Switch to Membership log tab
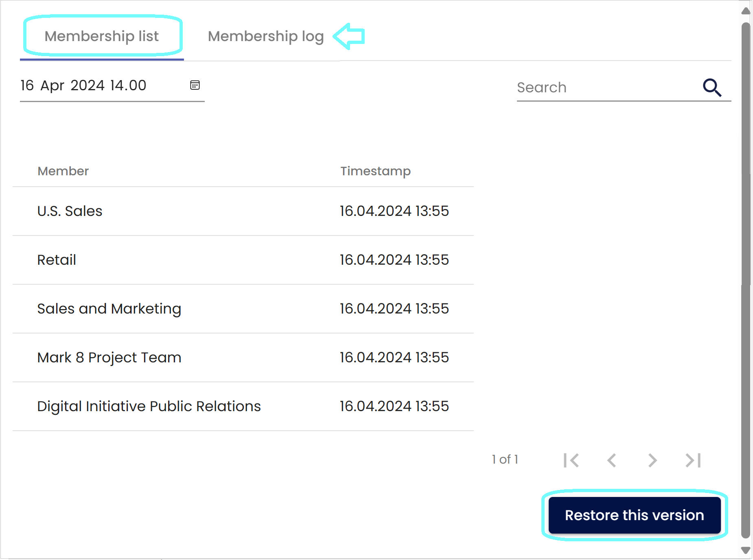The image size is (753, 560). 266,36
